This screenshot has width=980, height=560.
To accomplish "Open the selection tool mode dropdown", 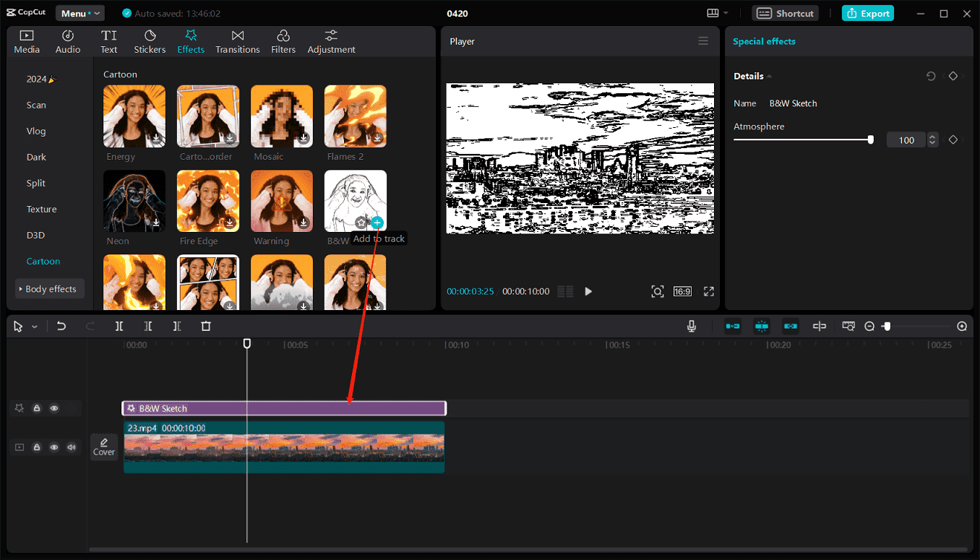I will point(35,327).
